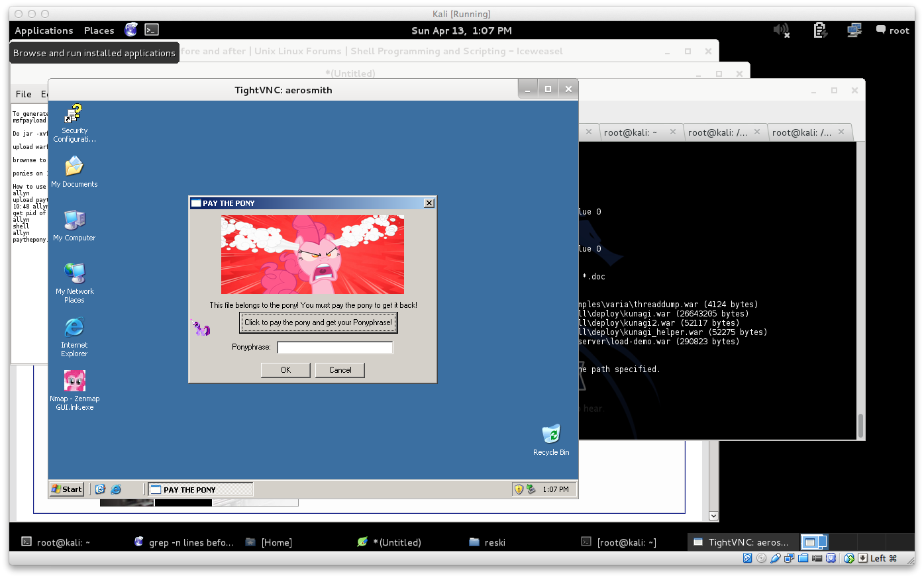
Task: Click the terminal window's vertical scrollbar
Action: [x=860, y=290]
